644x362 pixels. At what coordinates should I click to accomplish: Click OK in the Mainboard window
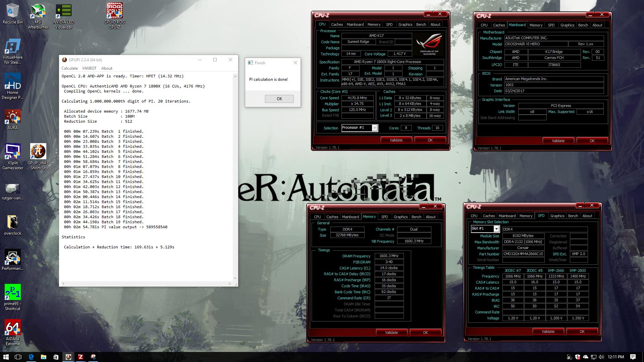point(592,141)
